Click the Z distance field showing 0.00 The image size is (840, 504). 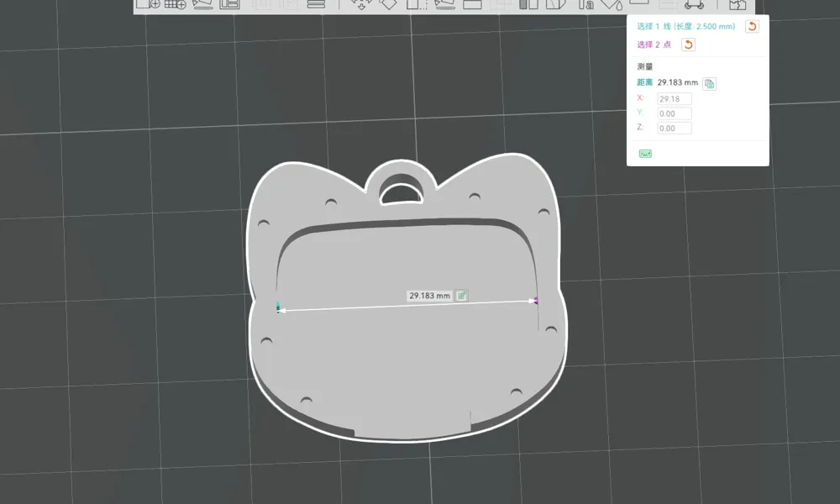(x=675, y=128)
